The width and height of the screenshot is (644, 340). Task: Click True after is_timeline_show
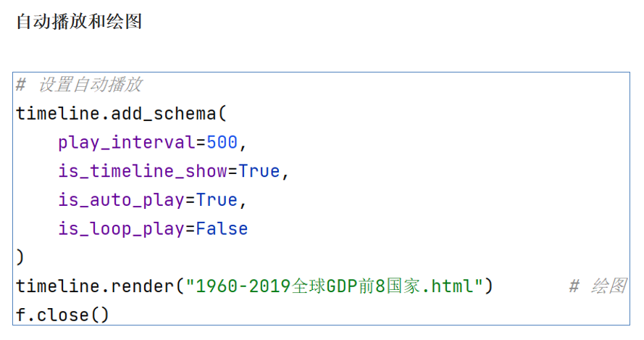(x=259, y=172)
